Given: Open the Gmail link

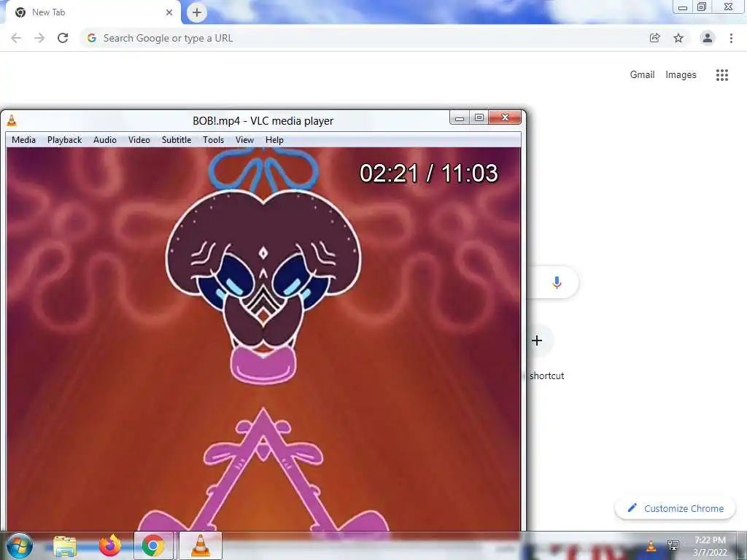Looking at the screenshot, I should tap(642, 75).
